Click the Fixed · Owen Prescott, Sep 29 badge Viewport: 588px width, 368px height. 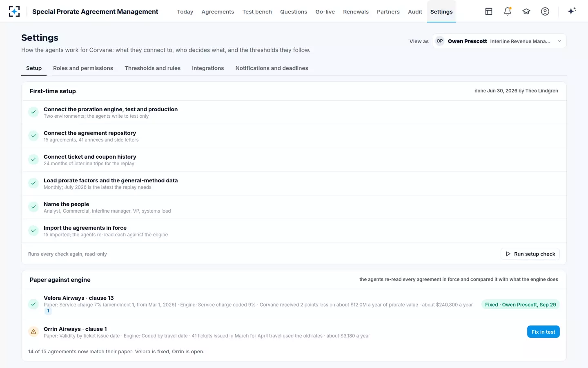pos(520,305)
